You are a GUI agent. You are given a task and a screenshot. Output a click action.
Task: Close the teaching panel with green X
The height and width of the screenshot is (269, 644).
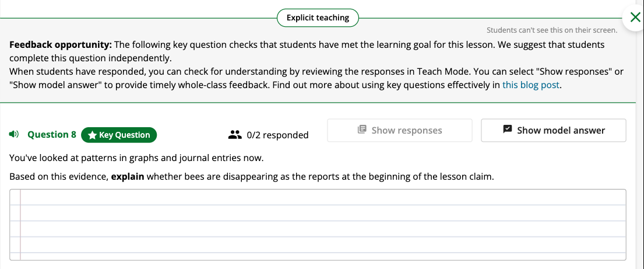(635, 18)
